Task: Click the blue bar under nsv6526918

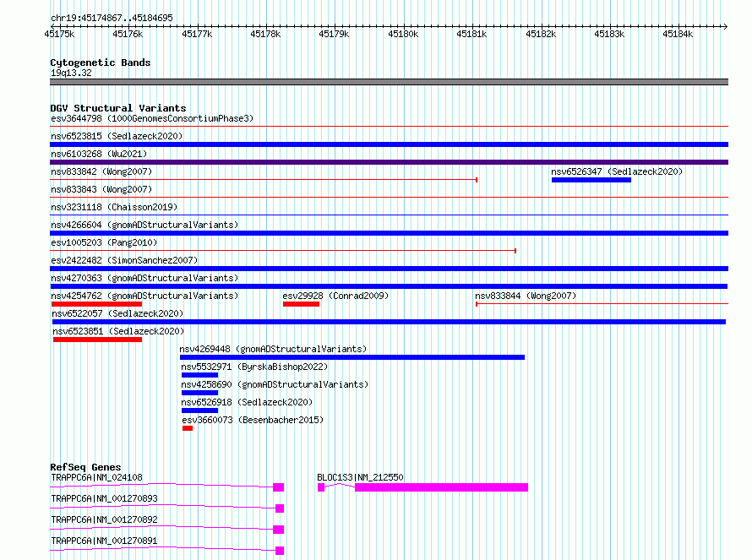Action: tap(200, 410)
